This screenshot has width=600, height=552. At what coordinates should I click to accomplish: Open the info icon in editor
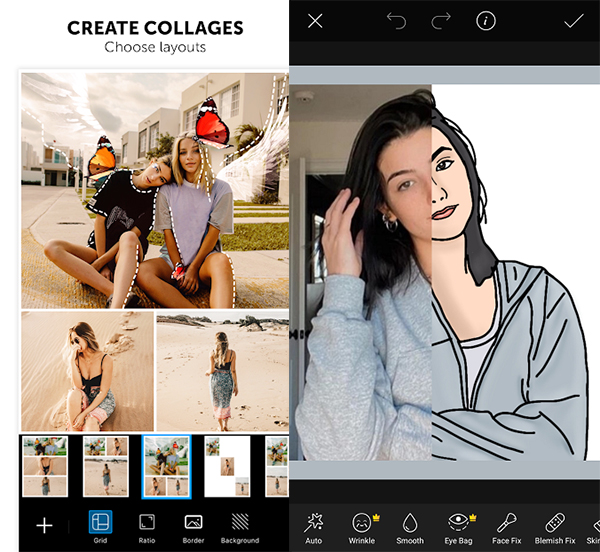(x=486, y=21)
